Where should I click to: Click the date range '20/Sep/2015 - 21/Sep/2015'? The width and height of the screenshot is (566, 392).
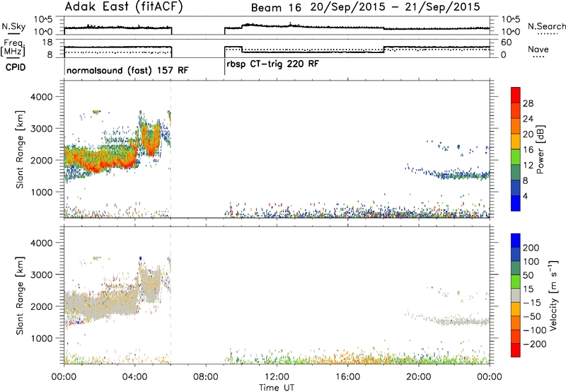tap(395, 7)
